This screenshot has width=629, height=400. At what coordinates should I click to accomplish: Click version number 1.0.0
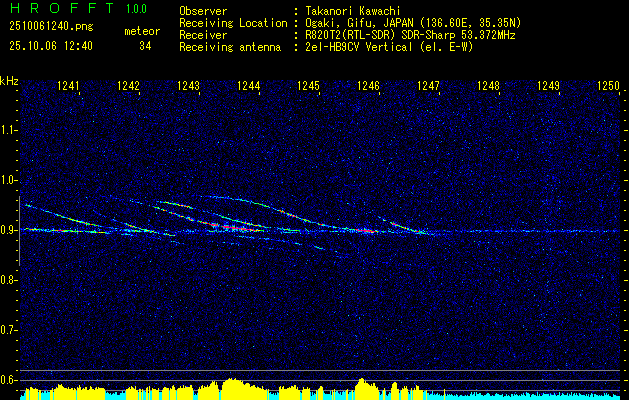coord(136,8)
